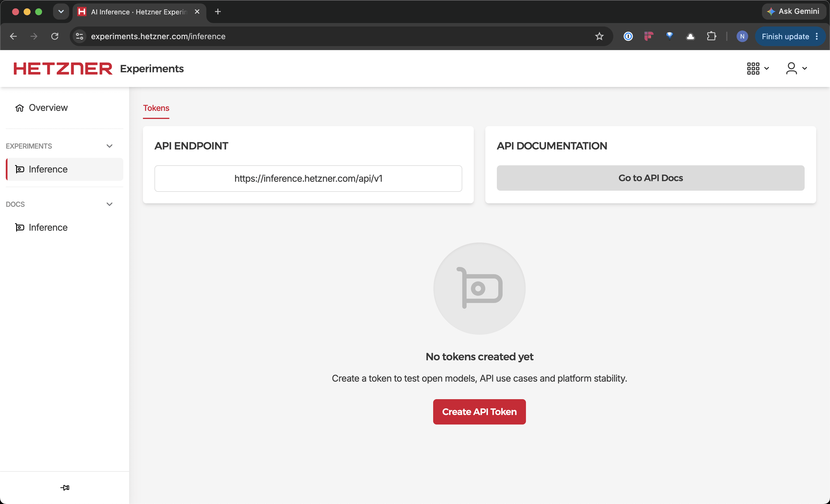Open site information icon in address bar
Viewport: 830px width, 504px height.
tap(80, 36)
